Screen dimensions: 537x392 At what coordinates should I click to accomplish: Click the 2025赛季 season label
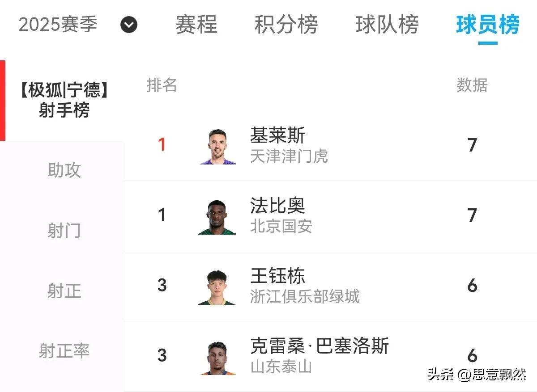58,25
